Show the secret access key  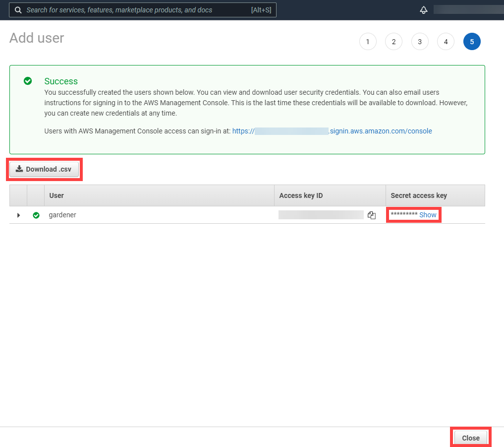click(x=428, y=215)
